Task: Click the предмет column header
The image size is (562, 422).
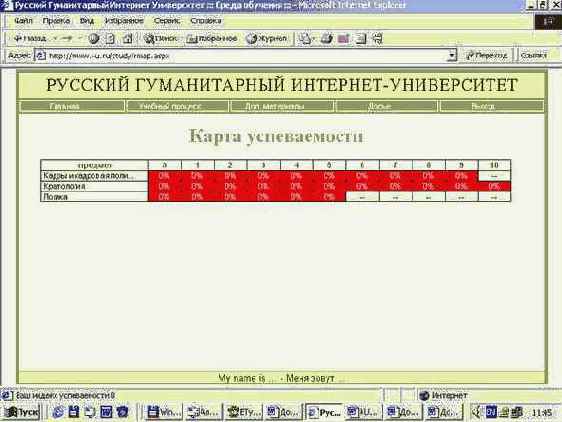Action: point(94,165)
